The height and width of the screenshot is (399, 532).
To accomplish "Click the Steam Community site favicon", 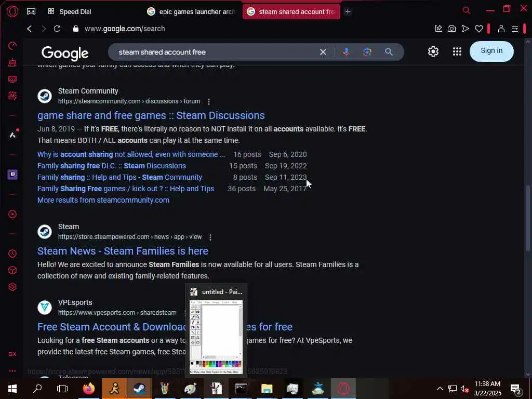I will coord(45,96).
